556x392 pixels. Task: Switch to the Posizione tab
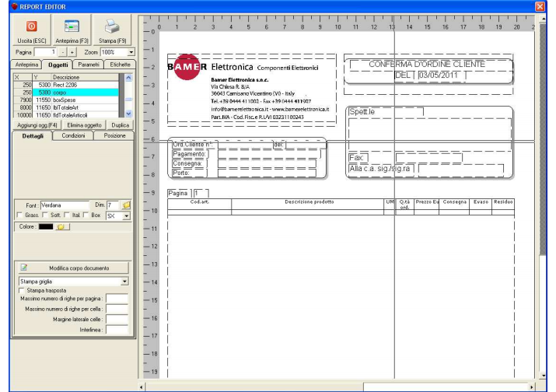114,135
